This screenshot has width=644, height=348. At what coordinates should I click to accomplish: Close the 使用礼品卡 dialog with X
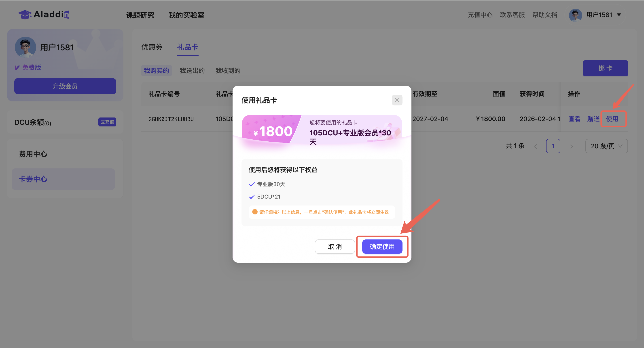(397, 100)
